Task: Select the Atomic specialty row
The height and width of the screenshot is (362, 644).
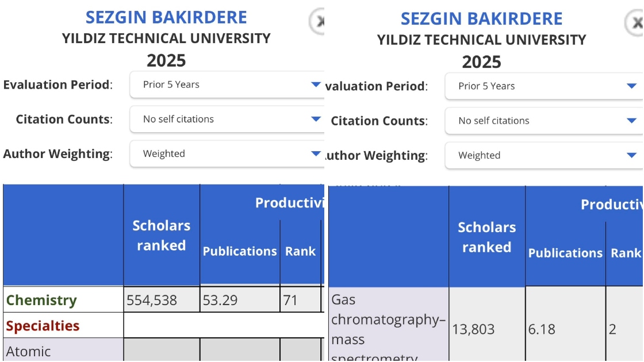Action: 29,351
